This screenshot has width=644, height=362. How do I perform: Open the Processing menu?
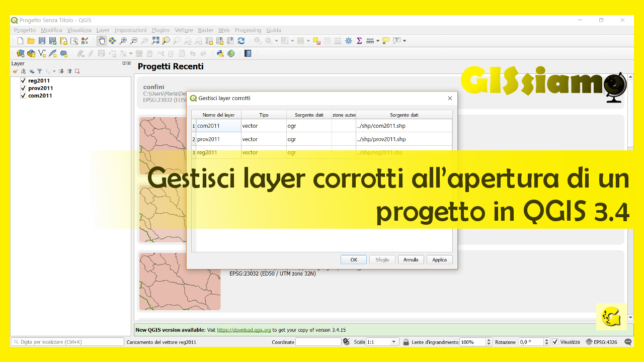point(248,30)
